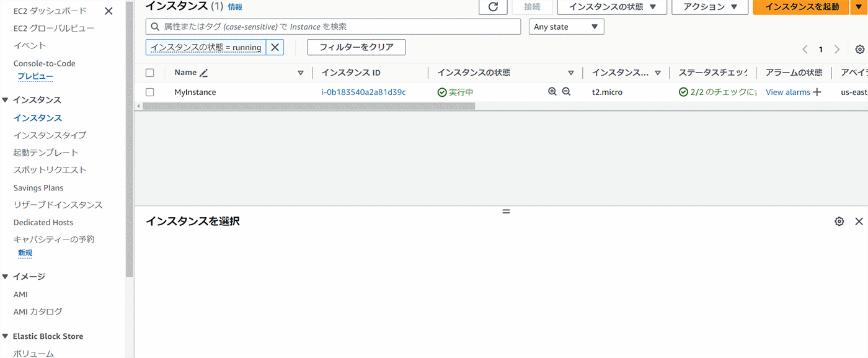Open AMI in sidebar
868x358 pixels.
[x=20, y=294]
